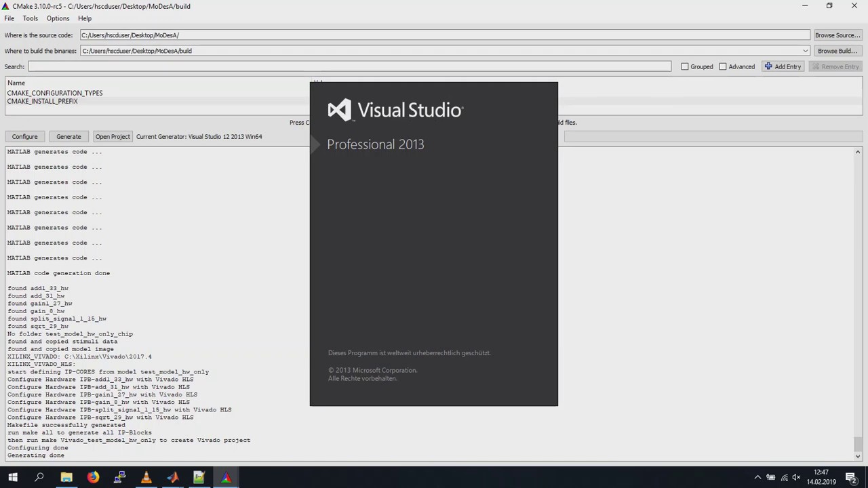Click 'No folder test_model_hw_only_chip' line
The width and height of the screenshot is (868, 488).
[x=70, y=334]
